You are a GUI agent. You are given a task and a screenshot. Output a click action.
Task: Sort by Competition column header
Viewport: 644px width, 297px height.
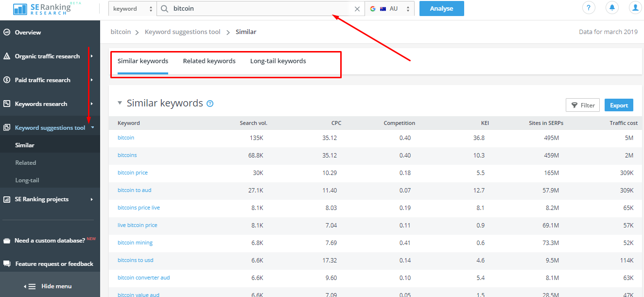click(400, 123)
